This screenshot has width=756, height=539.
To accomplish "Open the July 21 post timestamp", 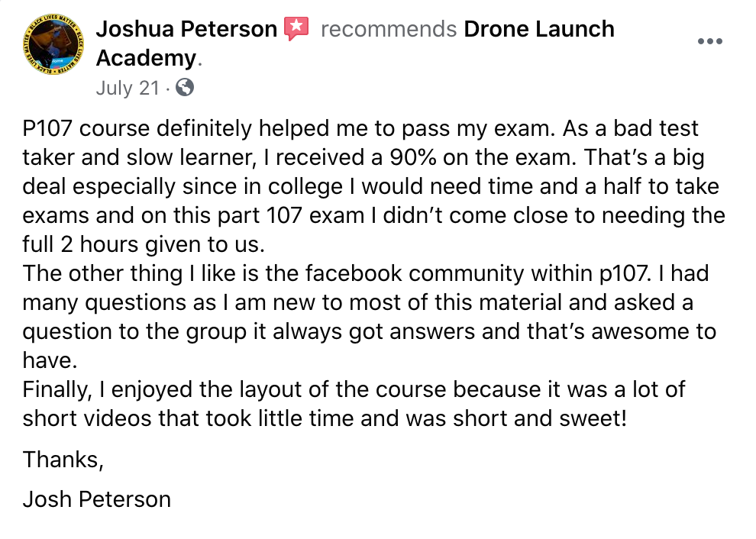I will (x=128, y=89).
